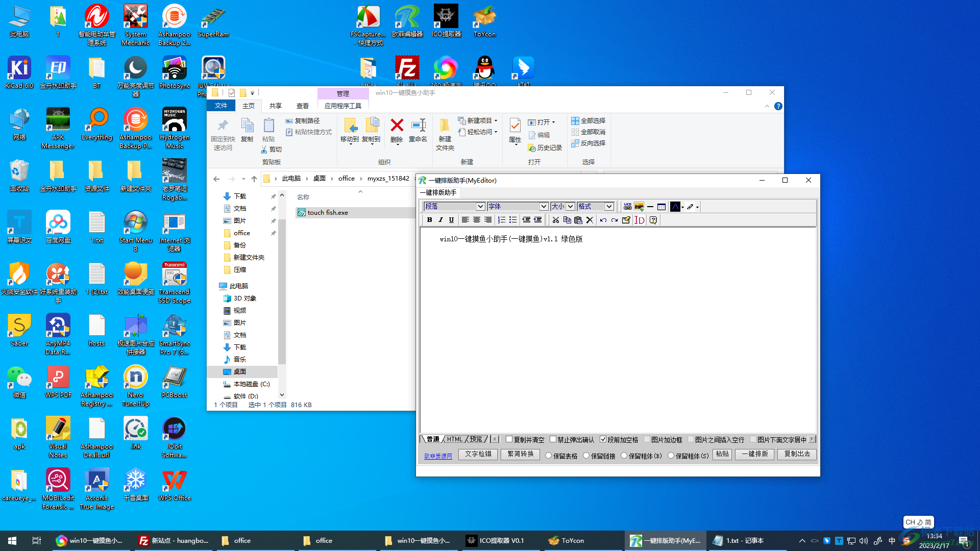Screen dimensions: 980x551
Task: Click the copy icon in editor toolbar
Action: [568, 220]
